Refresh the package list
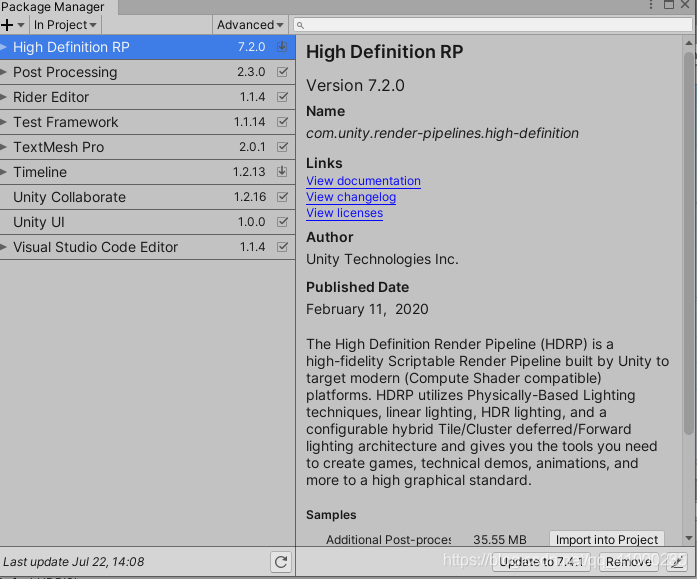 (281, 562)
